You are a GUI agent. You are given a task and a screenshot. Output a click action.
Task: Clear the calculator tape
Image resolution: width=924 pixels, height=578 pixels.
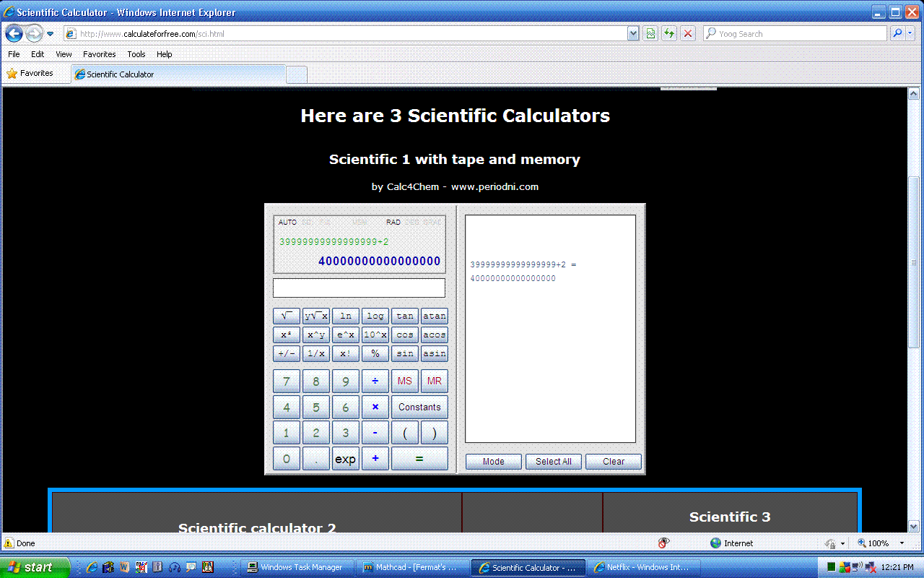pos(614,462)
